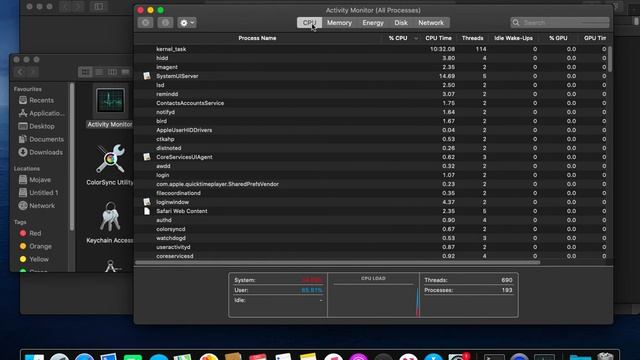
Task: Click the process list horizontal scrollbar
Action: click(x=338, y=262)
